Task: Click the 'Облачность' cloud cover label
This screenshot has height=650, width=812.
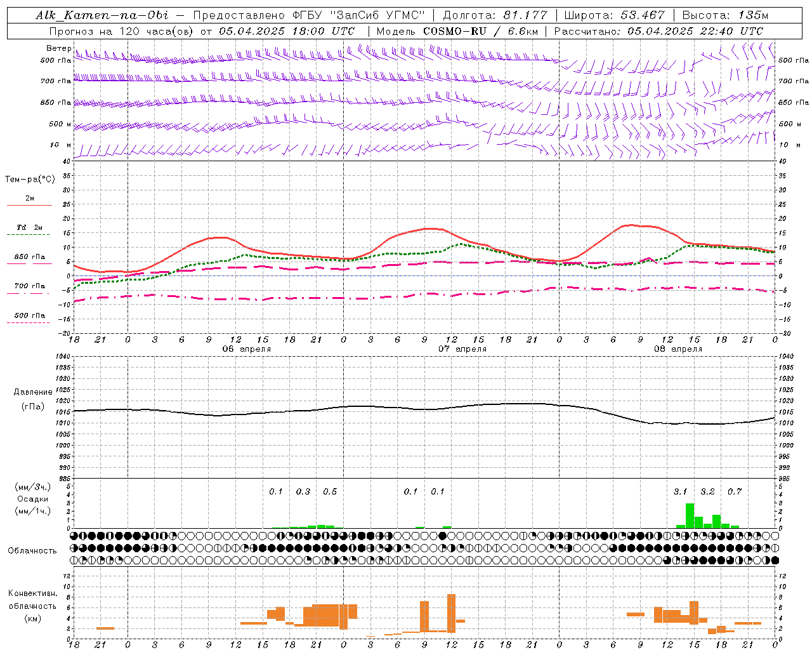Action: [x=32, y=551]
